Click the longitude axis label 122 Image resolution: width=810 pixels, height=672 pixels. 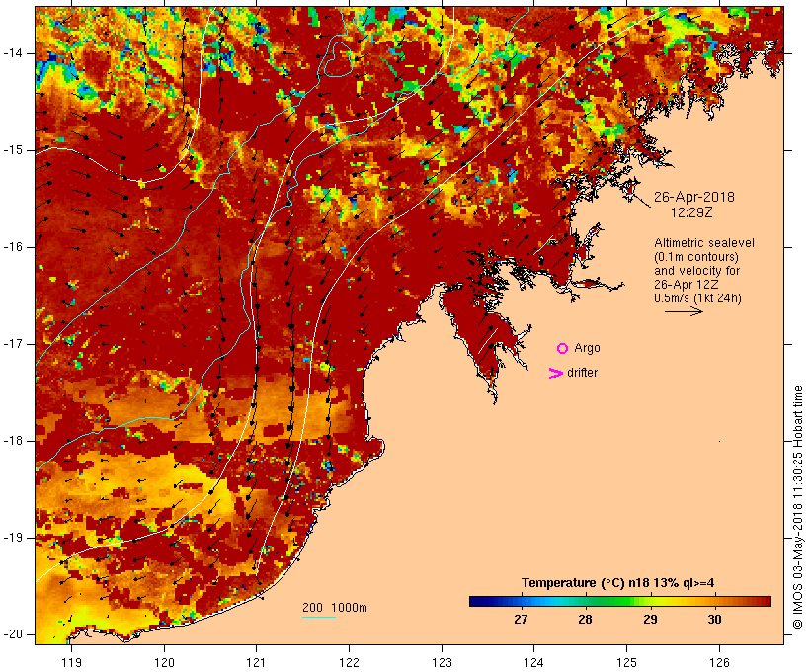349,662
